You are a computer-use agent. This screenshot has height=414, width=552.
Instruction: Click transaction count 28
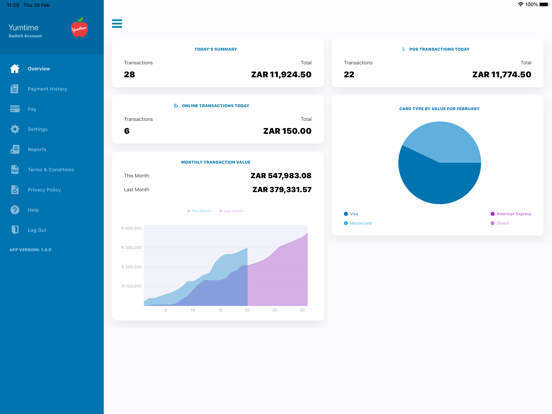tap(129, 75)
